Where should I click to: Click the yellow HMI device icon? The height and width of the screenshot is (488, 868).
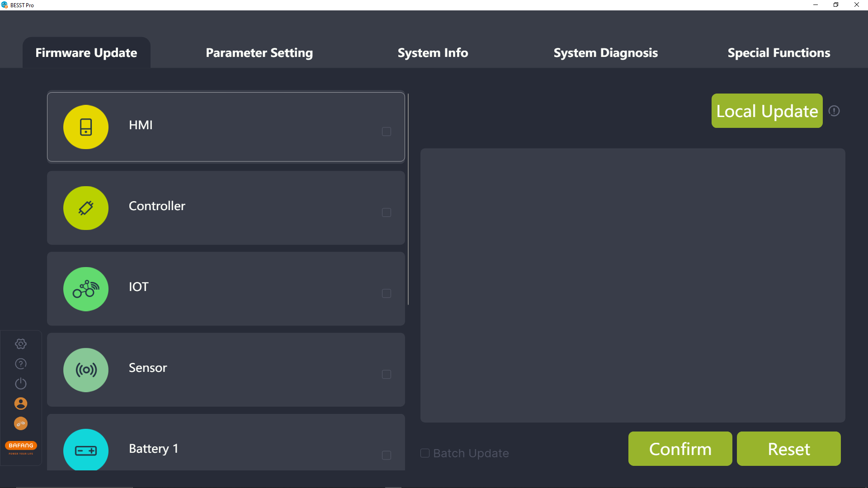[x=86, y=127]
